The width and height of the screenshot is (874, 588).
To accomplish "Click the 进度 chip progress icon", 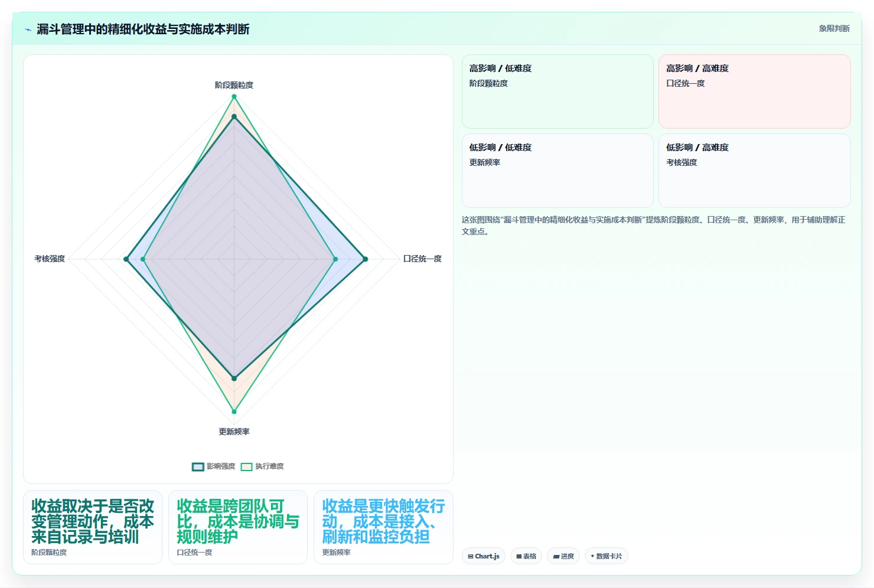I will coord(556,556).
